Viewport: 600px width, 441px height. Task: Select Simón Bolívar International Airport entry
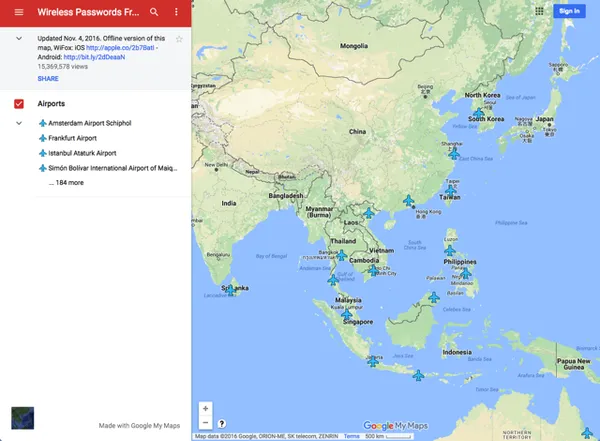click(112, 168)
